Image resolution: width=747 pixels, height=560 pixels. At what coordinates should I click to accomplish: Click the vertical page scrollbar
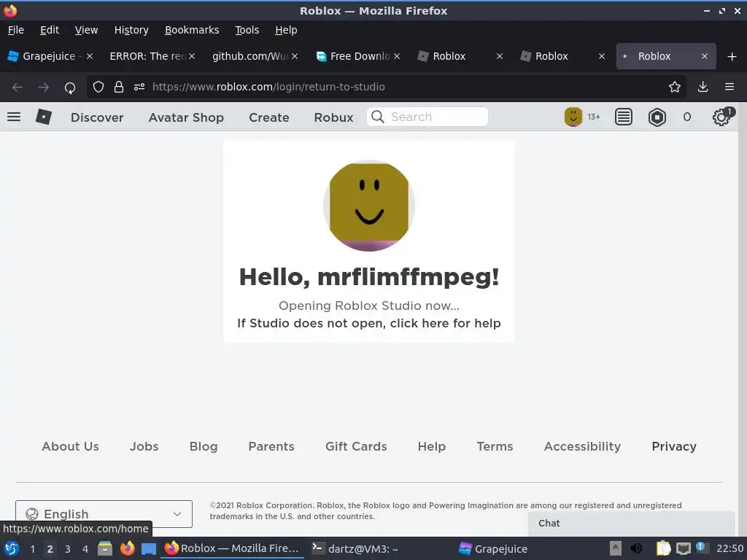point(742,319)
